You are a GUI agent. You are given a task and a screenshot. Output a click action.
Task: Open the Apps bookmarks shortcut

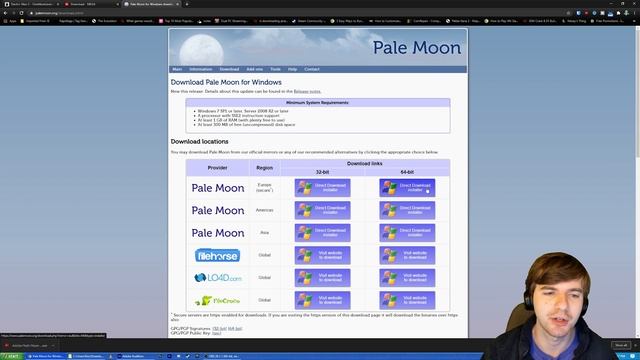coord(10,21)
